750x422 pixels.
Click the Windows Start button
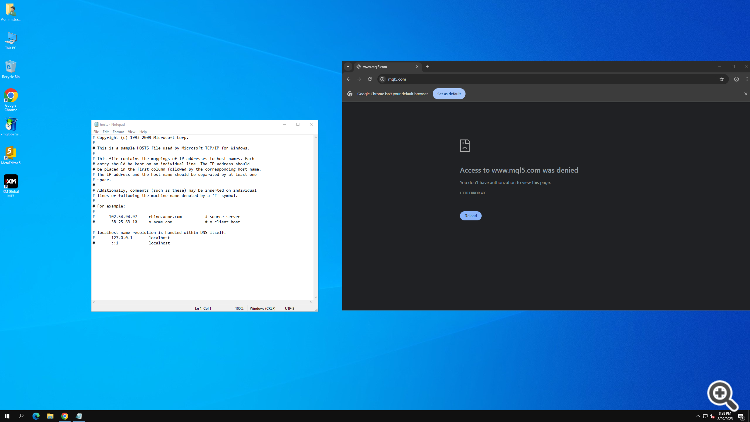[x=7, y=416]
